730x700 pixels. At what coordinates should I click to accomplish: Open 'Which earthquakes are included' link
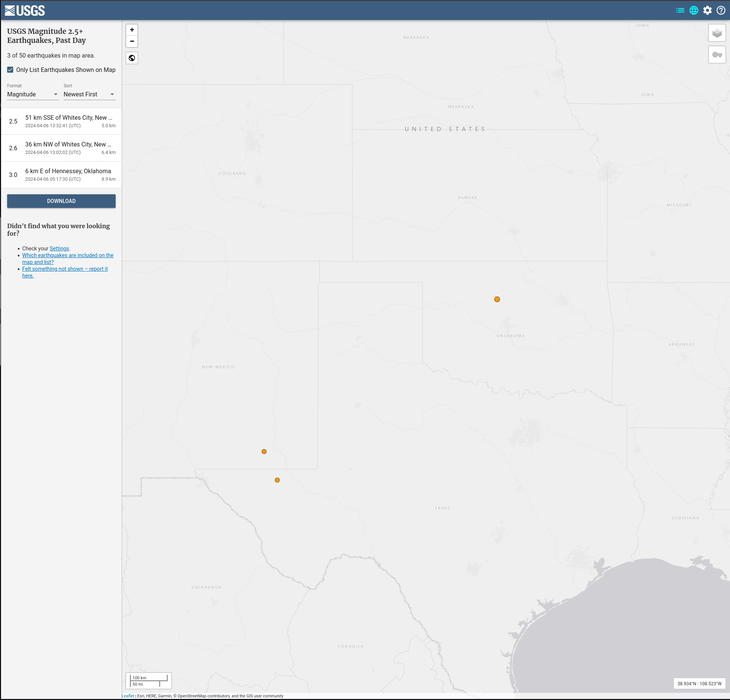point(68,259)
